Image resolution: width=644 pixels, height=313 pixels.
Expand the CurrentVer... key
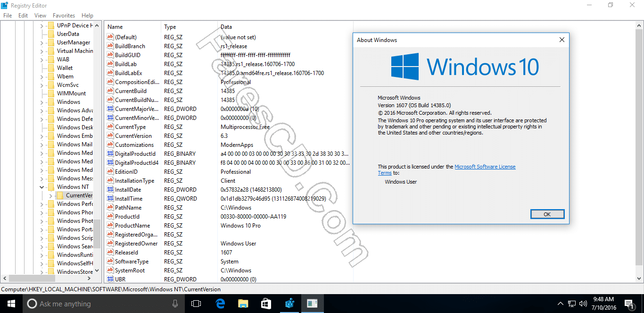(x=50, y=195)
